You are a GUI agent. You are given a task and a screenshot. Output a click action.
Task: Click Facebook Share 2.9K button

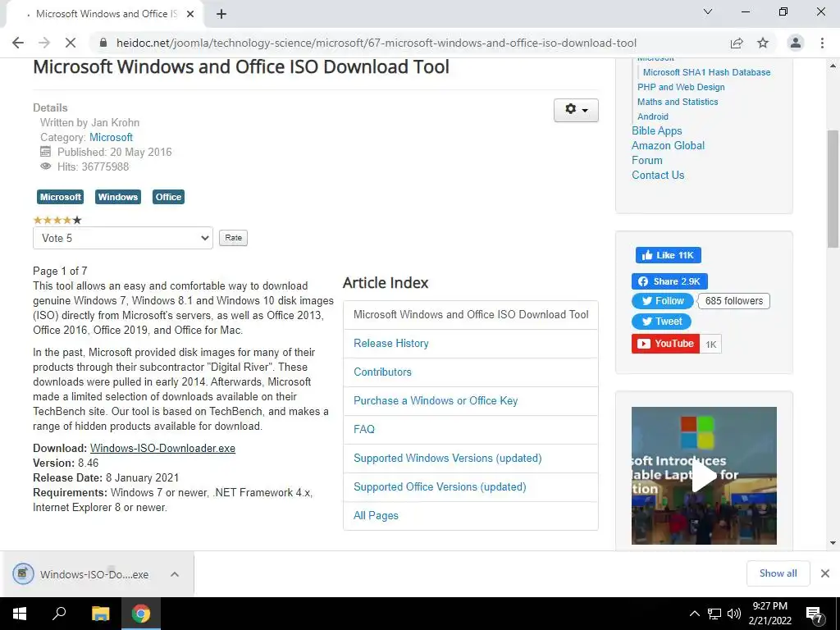pyautogui.click(x=669, y=281)
